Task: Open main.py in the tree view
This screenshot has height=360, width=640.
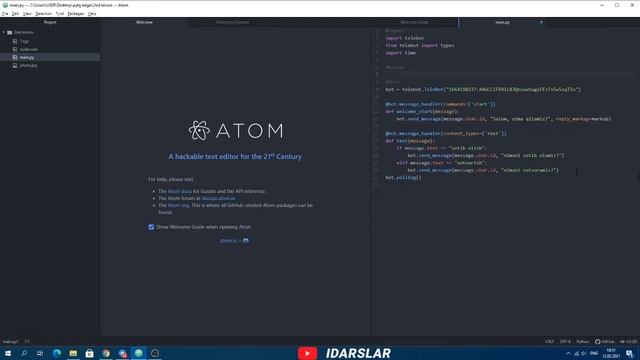Action: pyautogui.click(x=27, y=57)
